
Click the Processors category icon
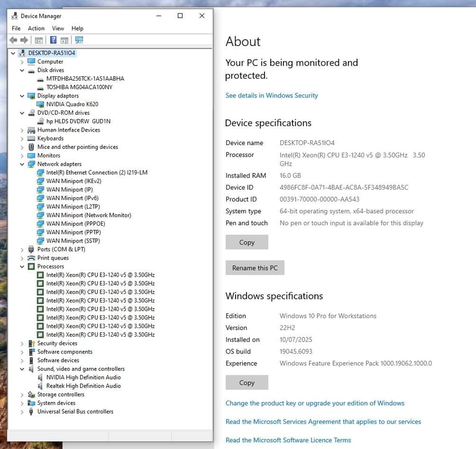(31, 267)
